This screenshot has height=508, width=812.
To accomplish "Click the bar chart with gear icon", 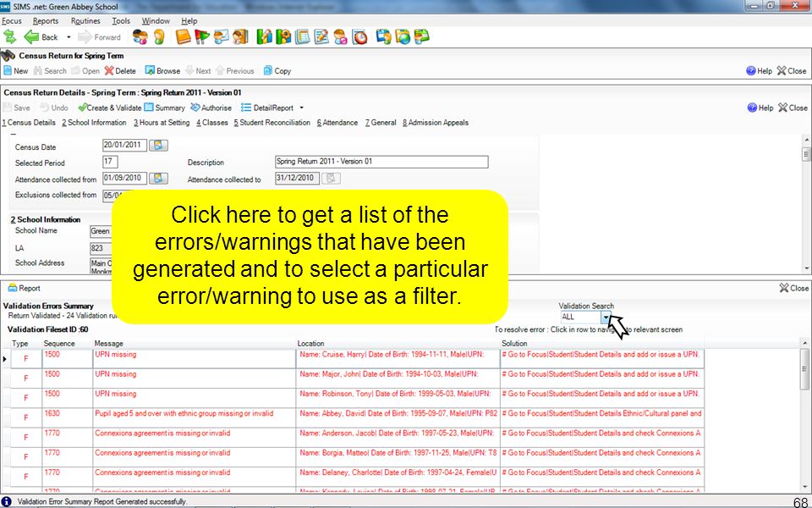I will click(x=283, y=36).
